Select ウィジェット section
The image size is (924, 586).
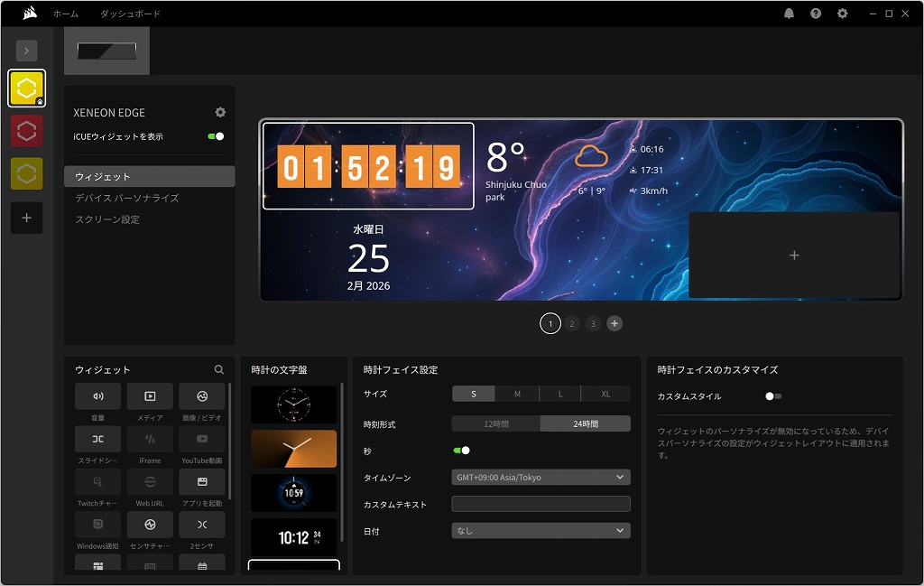pos(150,176)
